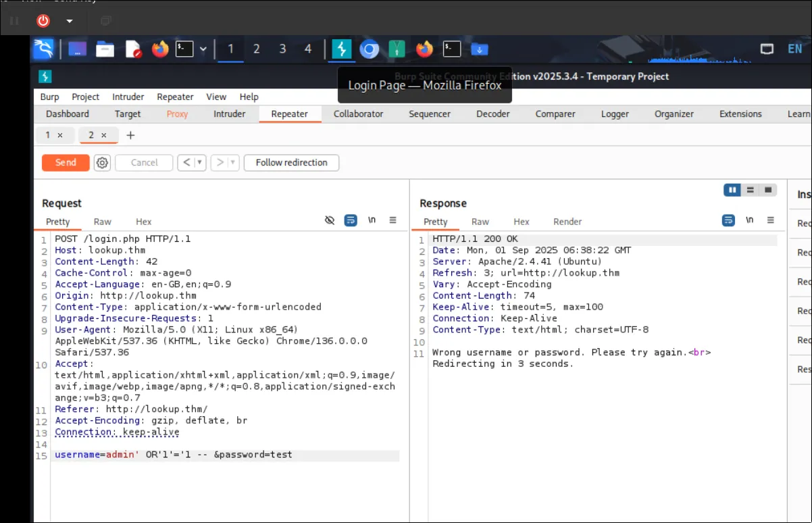
Task: Click the red power button in VM toolbar
Action: point(43,21)
